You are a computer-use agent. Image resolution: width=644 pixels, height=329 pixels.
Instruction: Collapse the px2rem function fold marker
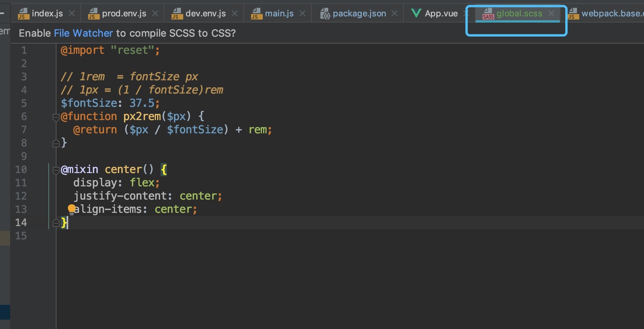(56, 117)
